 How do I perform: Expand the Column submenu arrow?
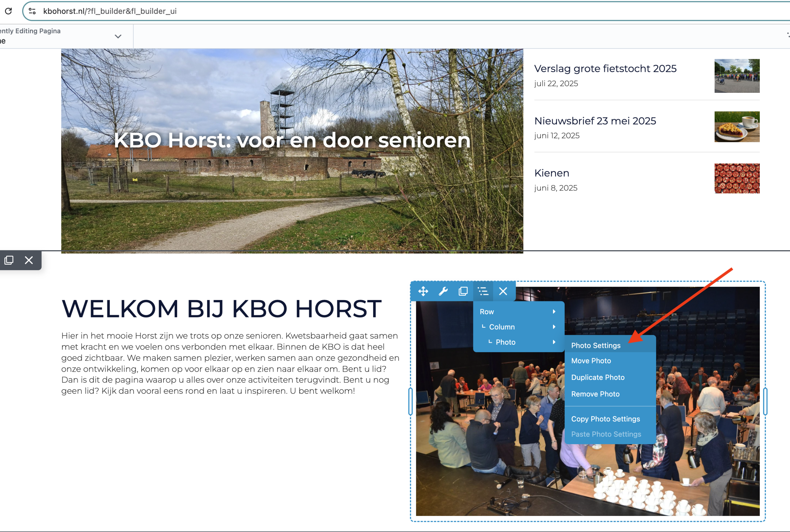[x=554, y=327]
